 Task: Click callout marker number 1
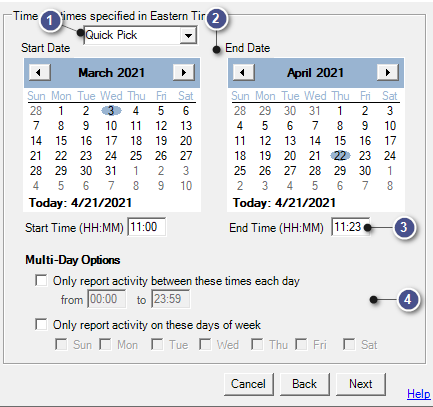tap(50, 21)
